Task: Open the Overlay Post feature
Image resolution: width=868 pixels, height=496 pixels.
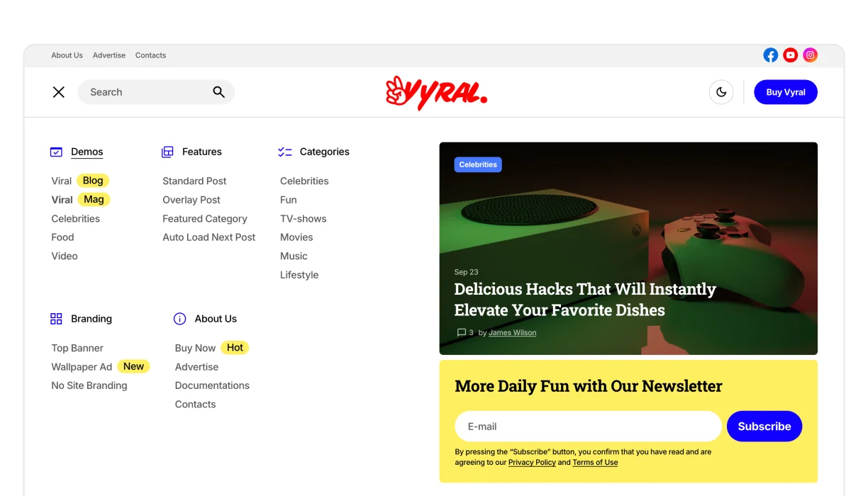Action: (x=191, y=200)
